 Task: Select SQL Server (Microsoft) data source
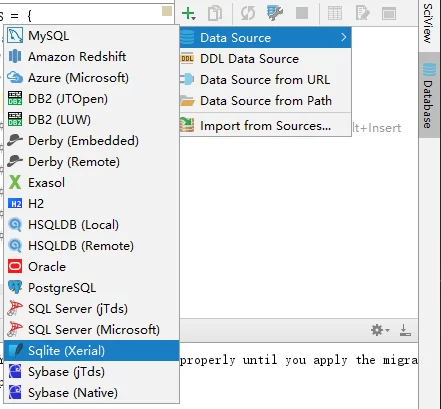[x=92, y=330]
